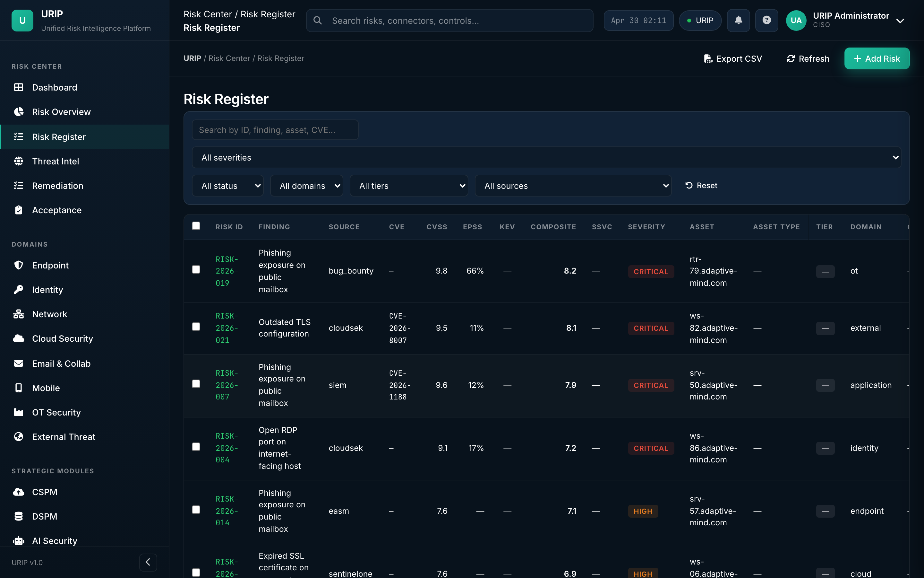The width and height of the screenshot is (924, 578).
Task: Open the All status dropdown
Action: pyautogui.click(x=227, y=186)
